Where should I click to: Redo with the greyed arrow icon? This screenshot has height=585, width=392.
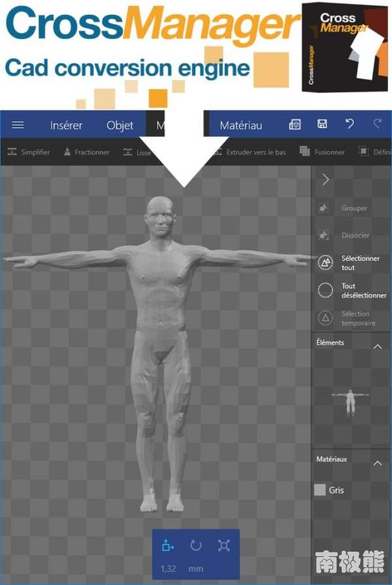click(x=378, y=124)
